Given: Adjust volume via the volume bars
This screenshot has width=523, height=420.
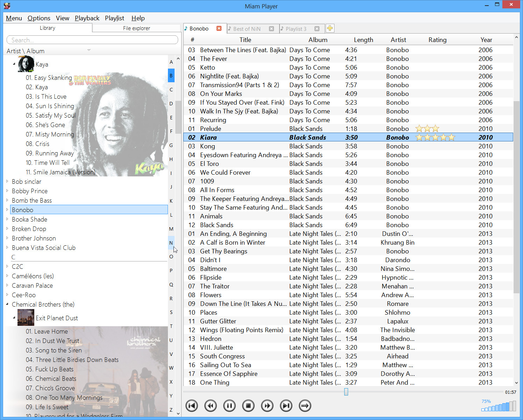Looking at the screenshot, I should click(x=499, y=406).
